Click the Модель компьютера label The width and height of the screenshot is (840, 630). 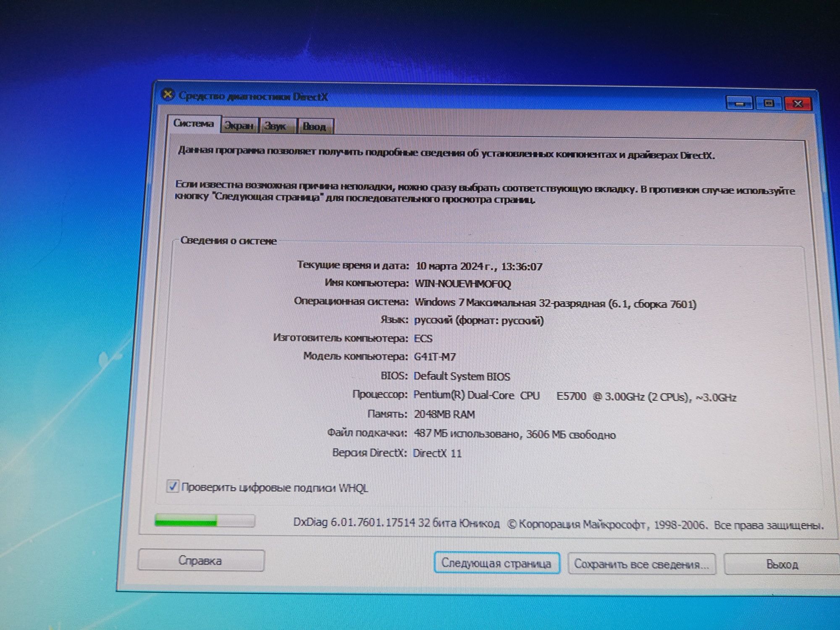coord(355,356)
